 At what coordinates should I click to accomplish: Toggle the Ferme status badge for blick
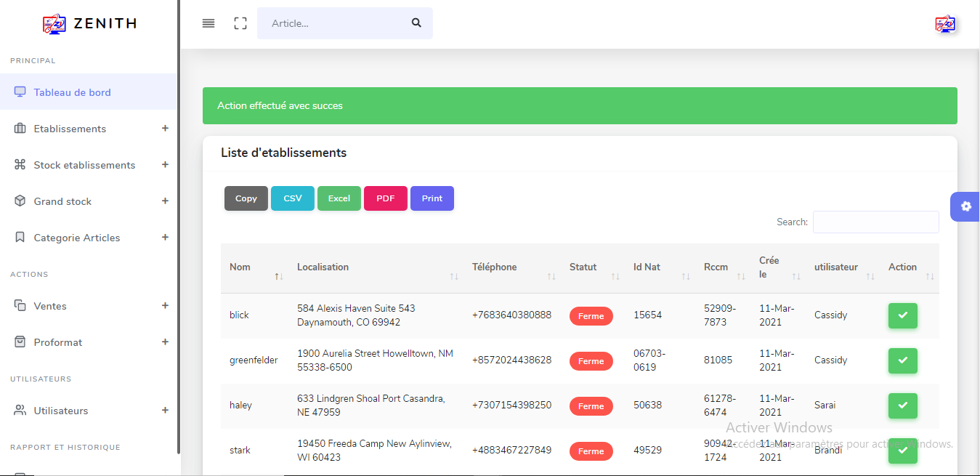click(x=591, y=316)
